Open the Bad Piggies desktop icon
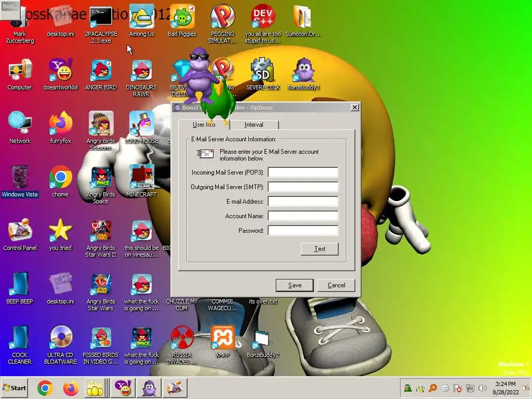This screenshot has height=399, width=532. 182,20
